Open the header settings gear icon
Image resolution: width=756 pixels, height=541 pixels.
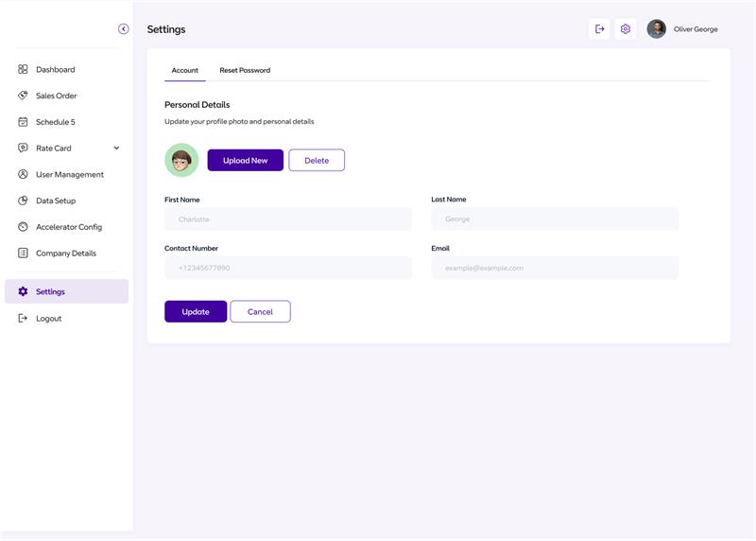click(626, 29)
